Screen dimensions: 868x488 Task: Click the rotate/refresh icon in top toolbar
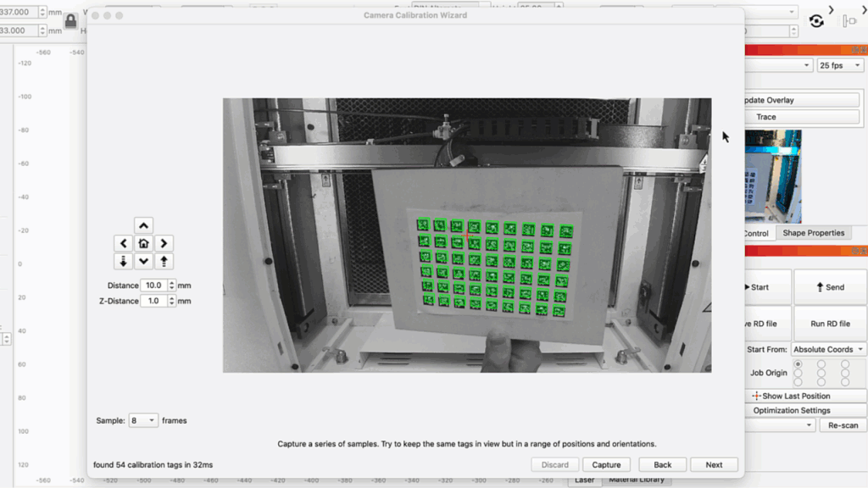tap(816, 21)
